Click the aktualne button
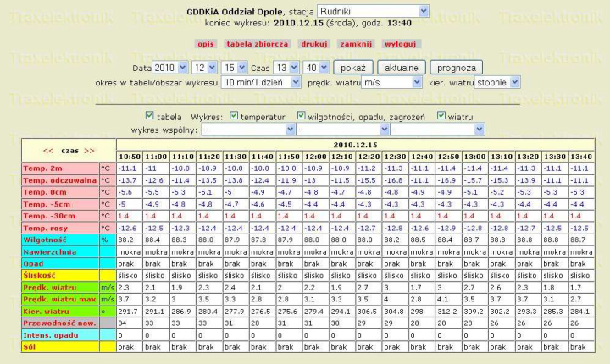This screenshot has width=610, height=364. (402, 68)
